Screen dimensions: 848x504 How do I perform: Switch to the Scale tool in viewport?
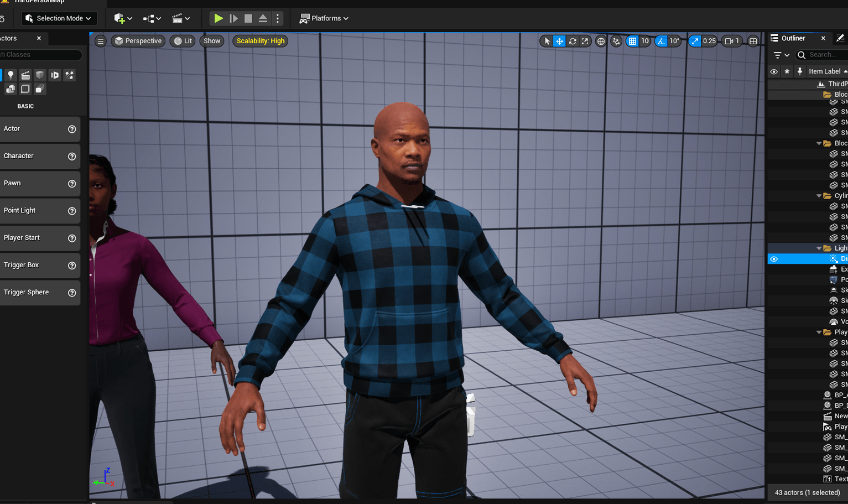point(585,41)
